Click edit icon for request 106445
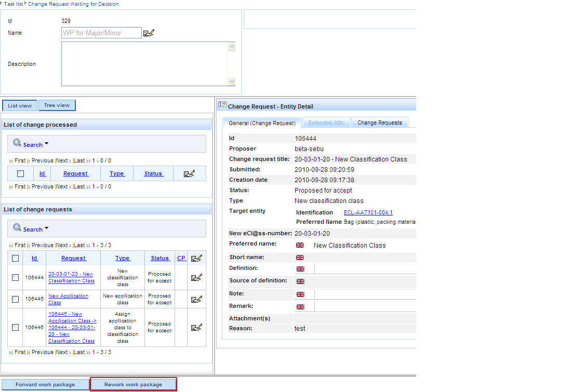570x392 pixels. click(196, 299)
